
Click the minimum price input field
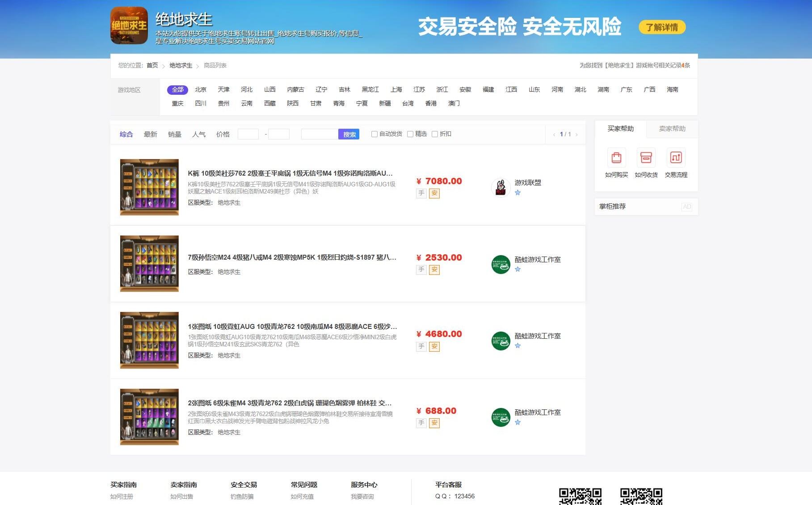tap(248, 134)
